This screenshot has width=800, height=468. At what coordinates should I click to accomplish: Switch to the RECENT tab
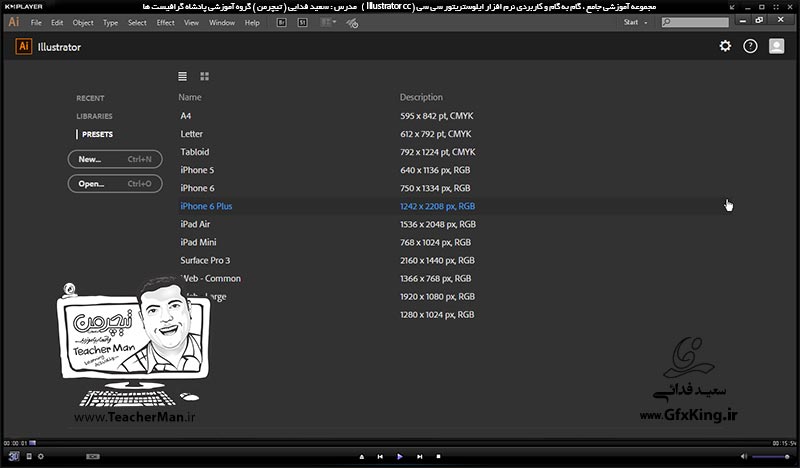(90, 98)
